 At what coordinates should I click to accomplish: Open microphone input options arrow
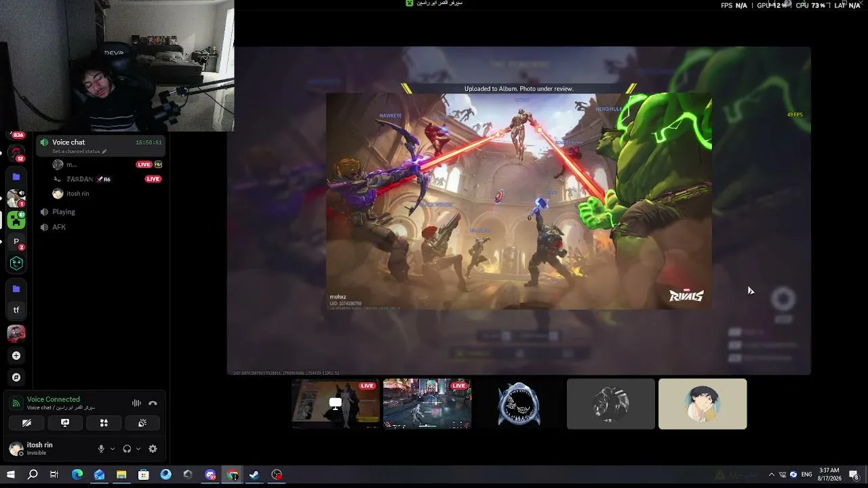point(113,449)
